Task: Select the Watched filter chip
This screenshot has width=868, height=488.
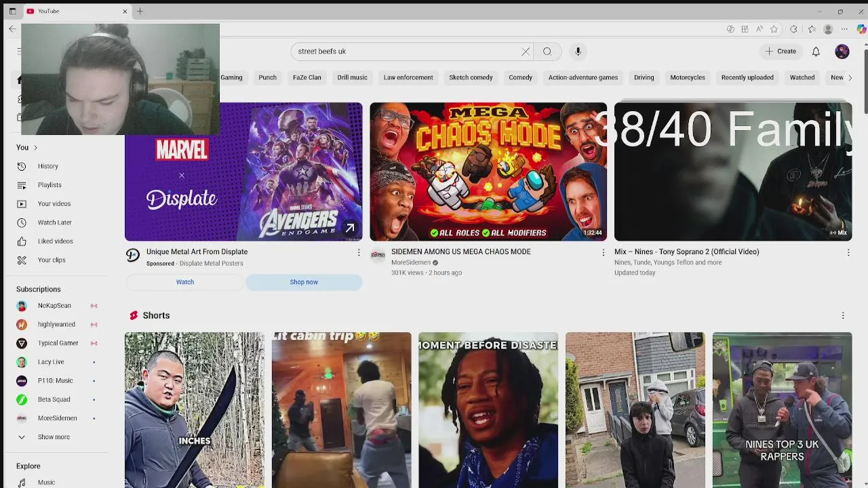Action: (802, 77)
